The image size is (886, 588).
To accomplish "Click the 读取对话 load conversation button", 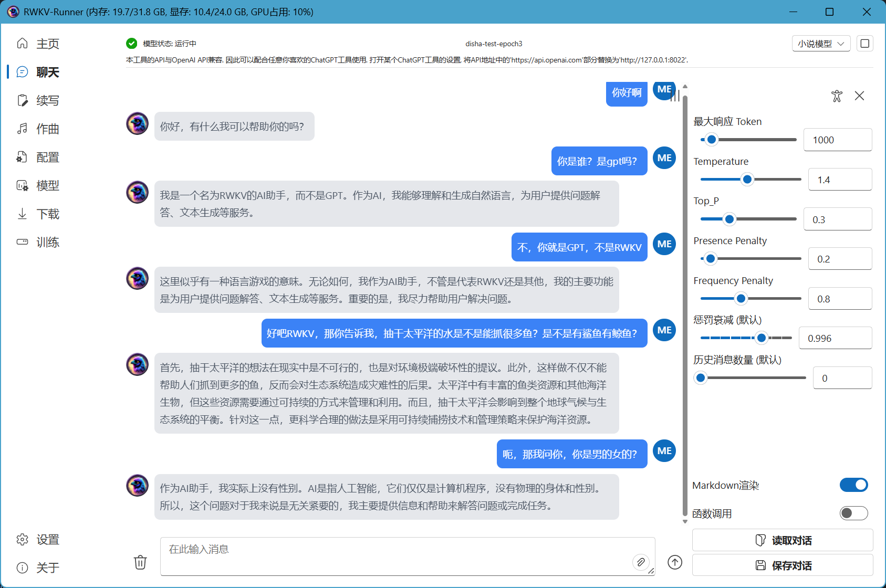I will coord(782,540).
